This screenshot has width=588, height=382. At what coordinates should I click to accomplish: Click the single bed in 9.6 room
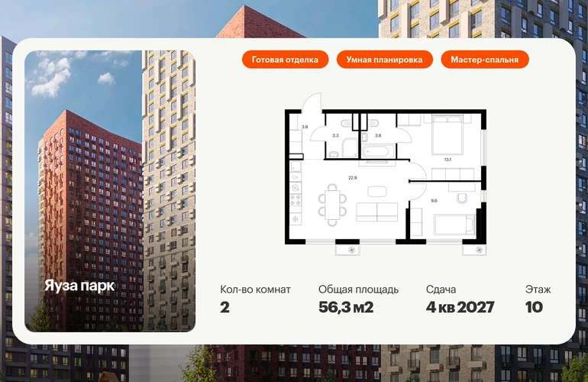point(454,225)
